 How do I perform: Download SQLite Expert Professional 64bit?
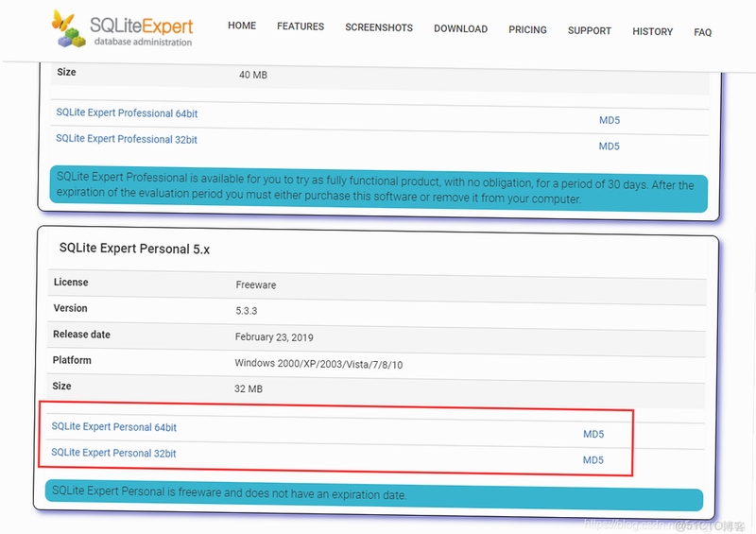click(x=127, y=112)
